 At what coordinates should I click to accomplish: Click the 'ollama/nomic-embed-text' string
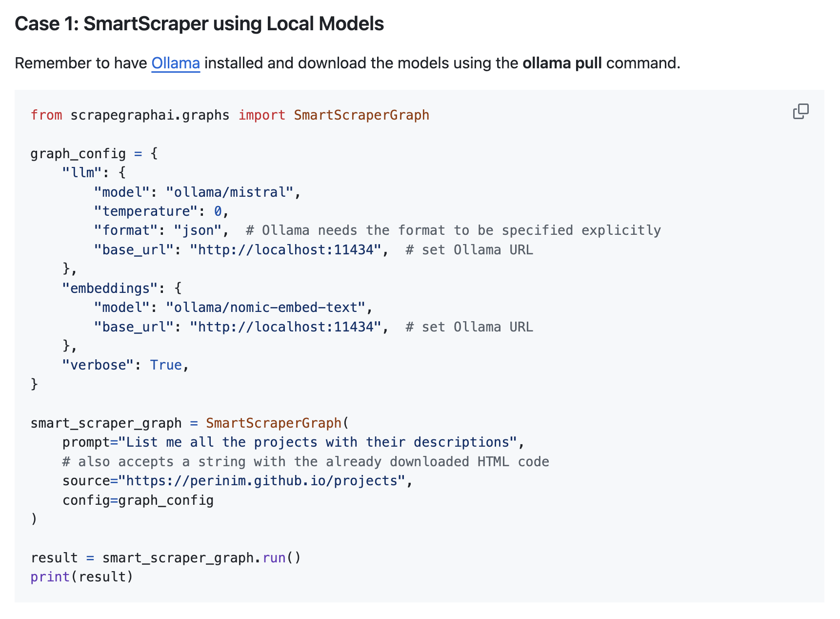tap(266, 308)
